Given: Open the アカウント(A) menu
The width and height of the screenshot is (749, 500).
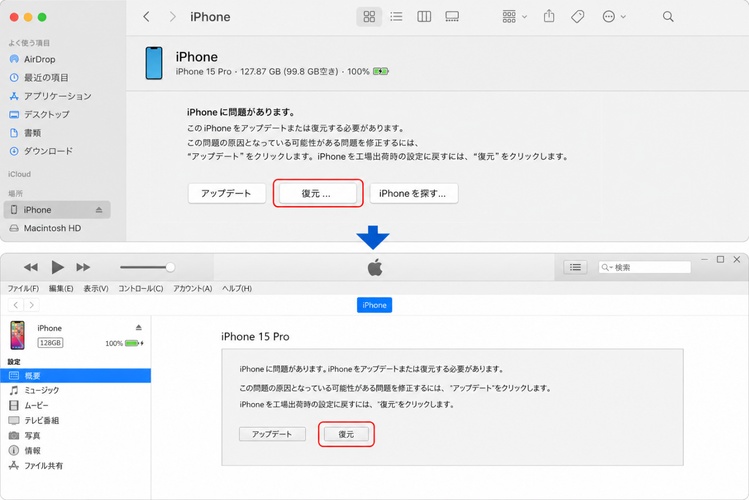Looking at the screenshot, I should pos(193,288).
